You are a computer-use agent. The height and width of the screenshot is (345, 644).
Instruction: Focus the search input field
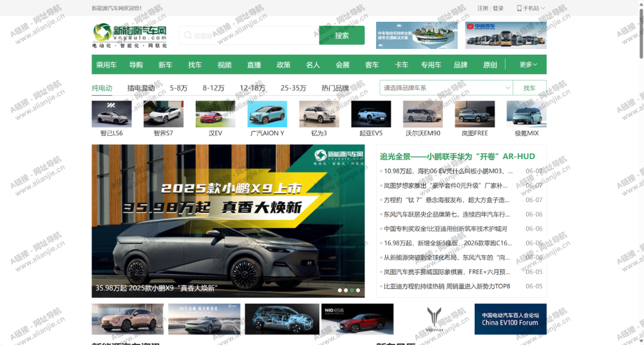pyautogui.click(x=249, y=35)
